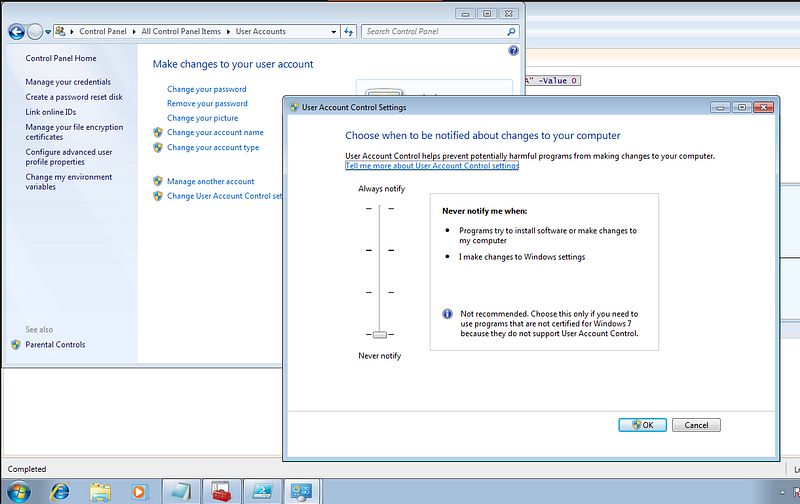Click Change User Account Control settings link
The image size is (800, 504).
point(224,196)
